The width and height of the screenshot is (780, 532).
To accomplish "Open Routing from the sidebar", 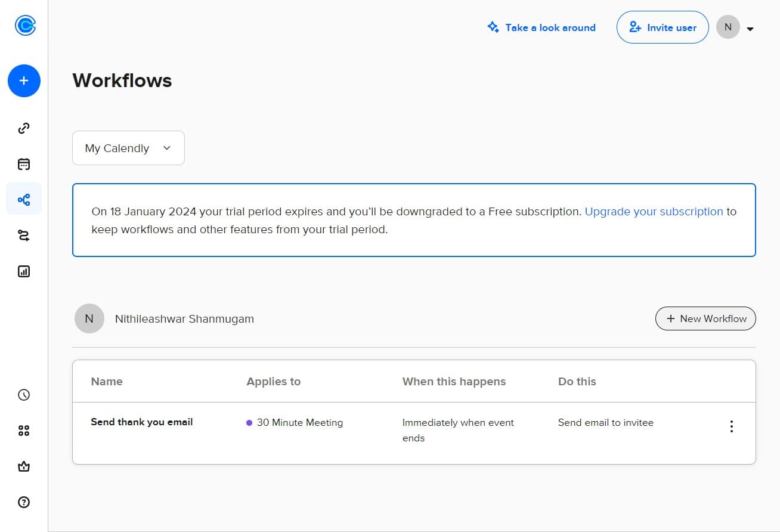I will [x=24, y=235].
